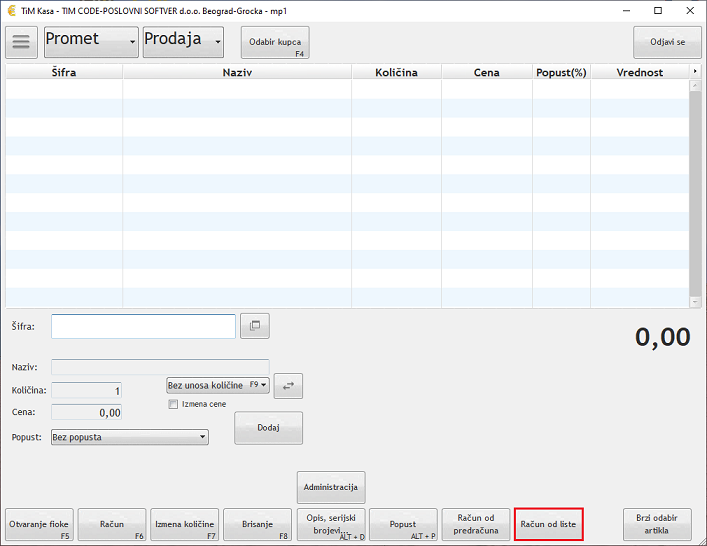Enable the Izmena cene checkbox

click(173, 404)
